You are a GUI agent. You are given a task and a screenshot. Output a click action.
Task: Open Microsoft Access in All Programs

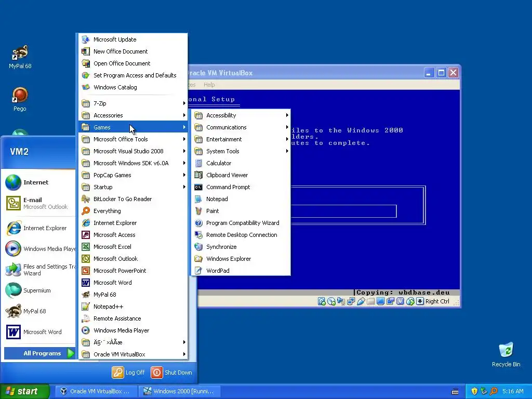[x=133, y=235]
